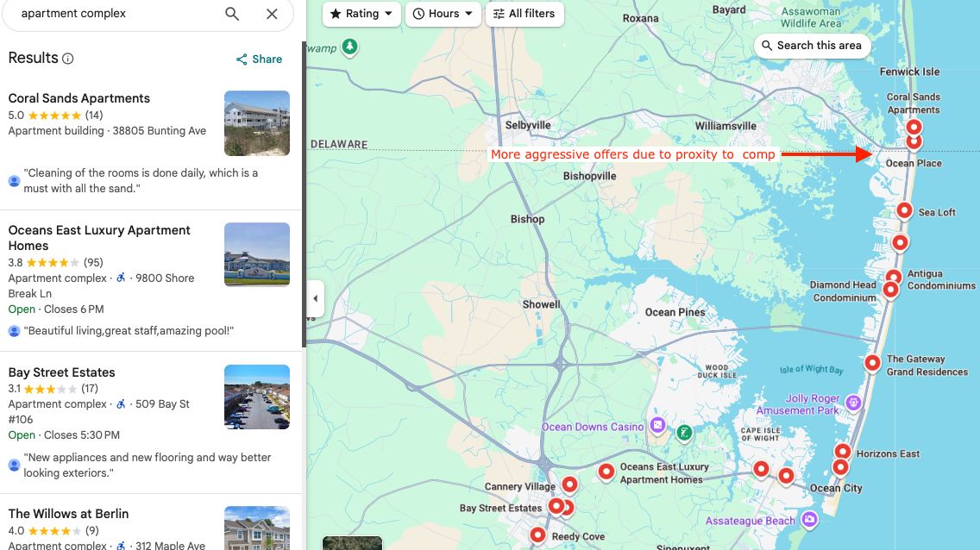980x550 pixels.
Task: Open The Willows at Berlin listing
Action: click(x=68, y=514)
